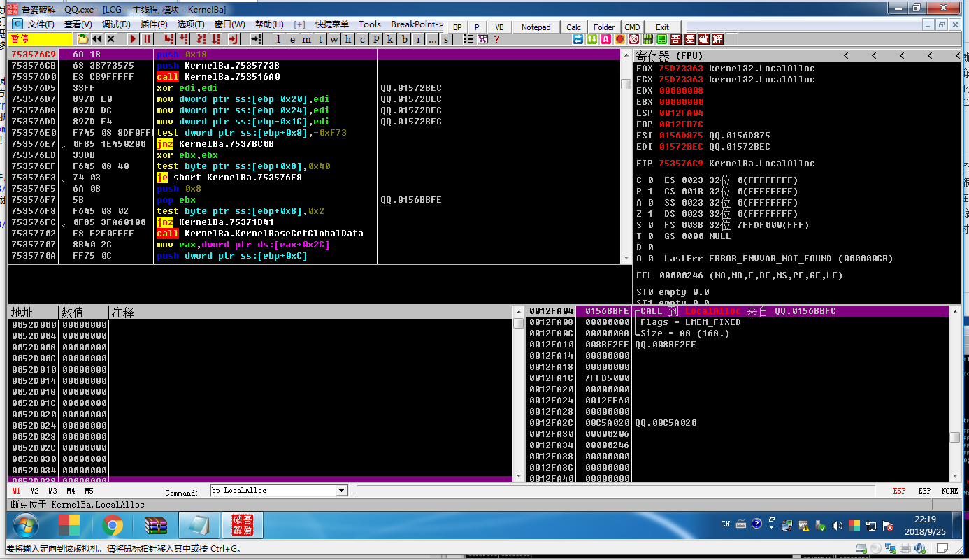Open CMD from quick button
This screenshot has width=969, height=560.
[x=632, y=27]
